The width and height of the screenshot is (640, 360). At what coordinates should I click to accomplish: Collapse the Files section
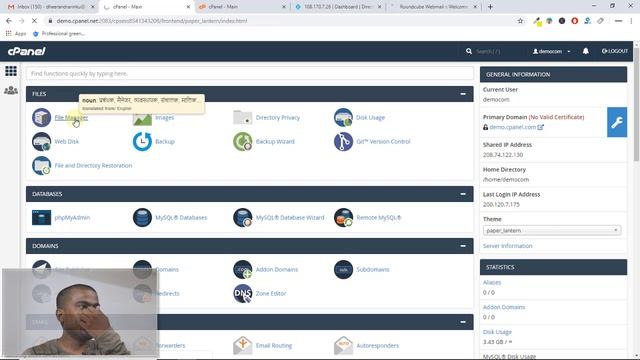pyautogui.click(x=463, y=94)
